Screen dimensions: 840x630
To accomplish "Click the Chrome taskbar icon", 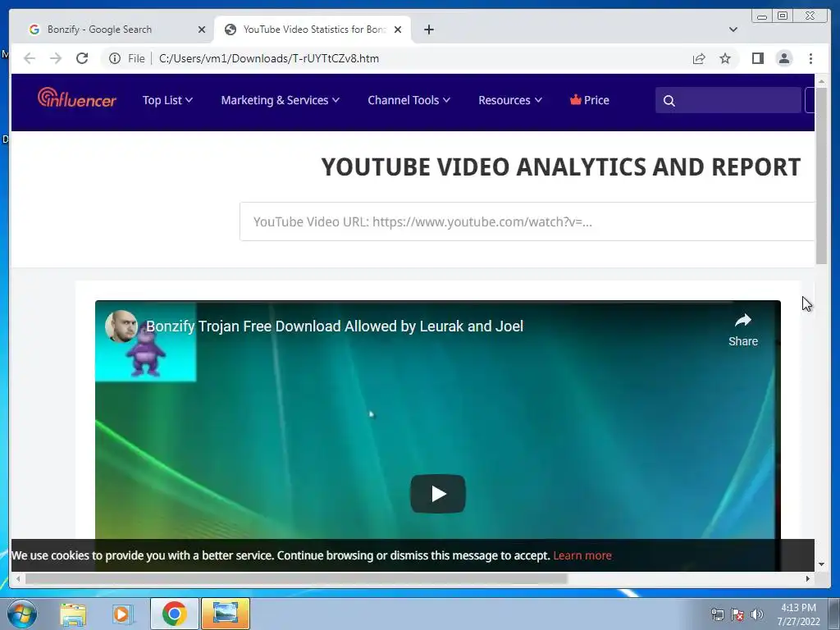I will (x=174, y=614).
